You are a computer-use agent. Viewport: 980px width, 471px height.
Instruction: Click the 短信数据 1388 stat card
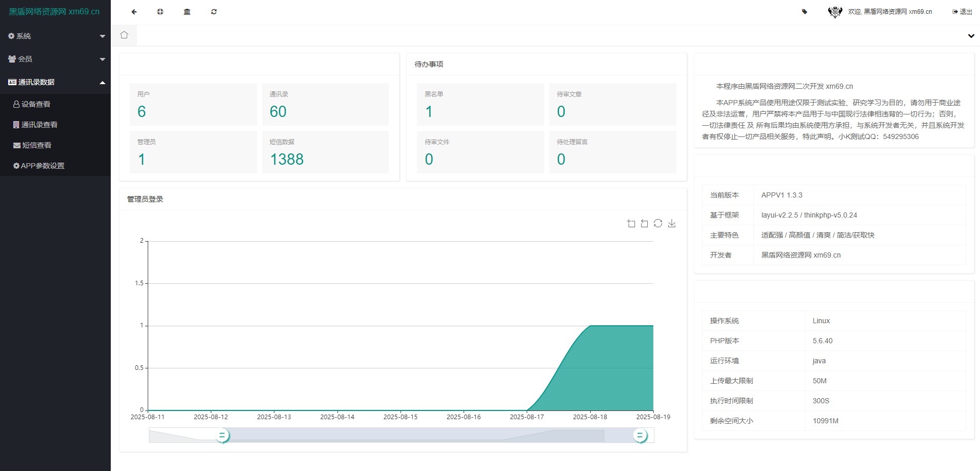click(325, 152)
